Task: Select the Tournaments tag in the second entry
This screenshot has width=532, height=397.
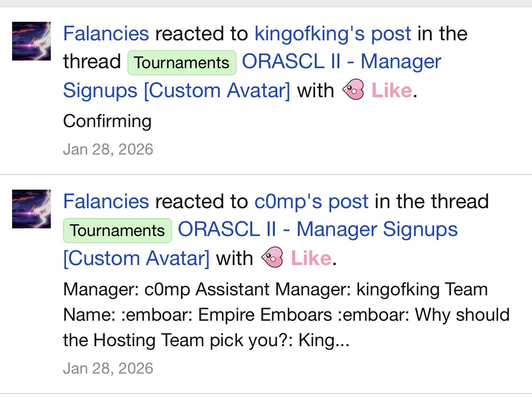Action: coord(117,230)
